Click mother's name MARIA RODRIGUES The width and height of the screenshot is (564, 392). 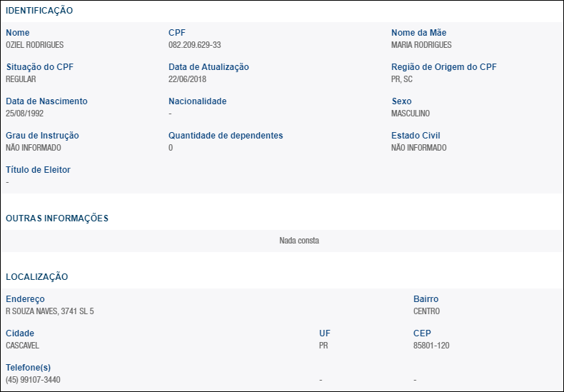pyautogui.click(x=421, y=45)
